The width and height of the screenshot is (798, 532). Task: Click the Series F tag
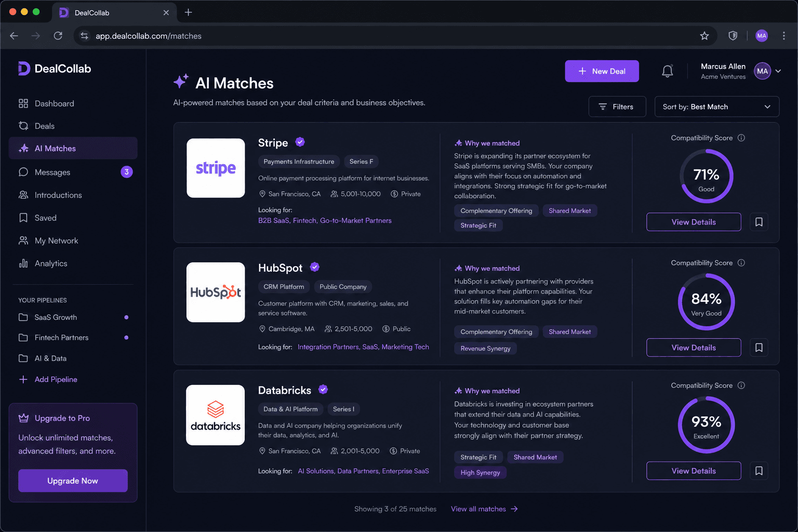361,162
